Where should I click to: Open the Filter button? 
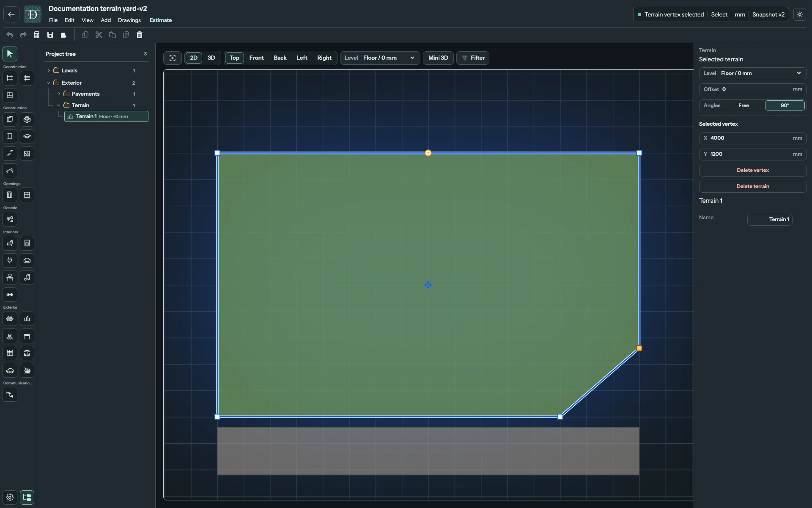[x=473, y=58]
